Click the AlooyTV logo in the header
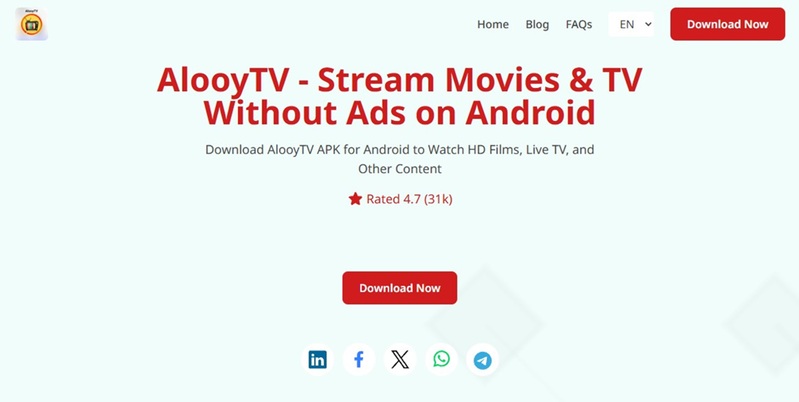799x402 pixels. [x=32, y=24]
